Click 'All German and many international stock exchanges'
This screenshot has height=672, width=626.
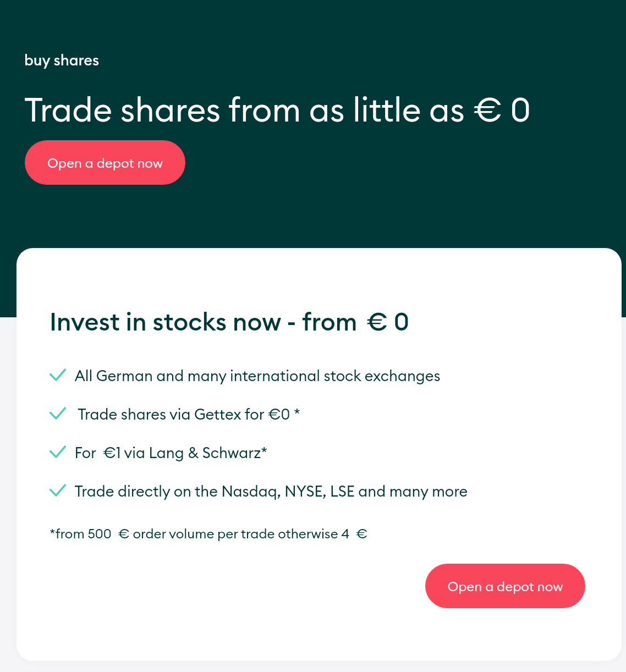tap(257, 376)
